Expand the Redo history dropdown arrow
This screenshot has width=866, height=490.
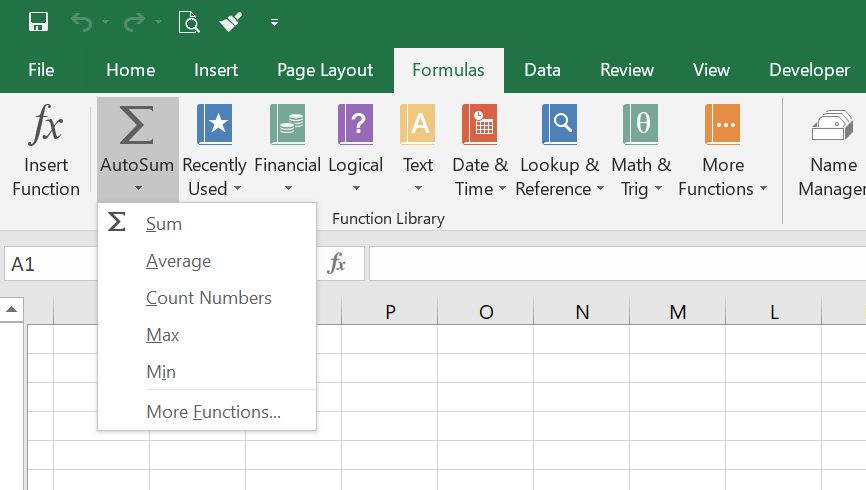(159, 22)
